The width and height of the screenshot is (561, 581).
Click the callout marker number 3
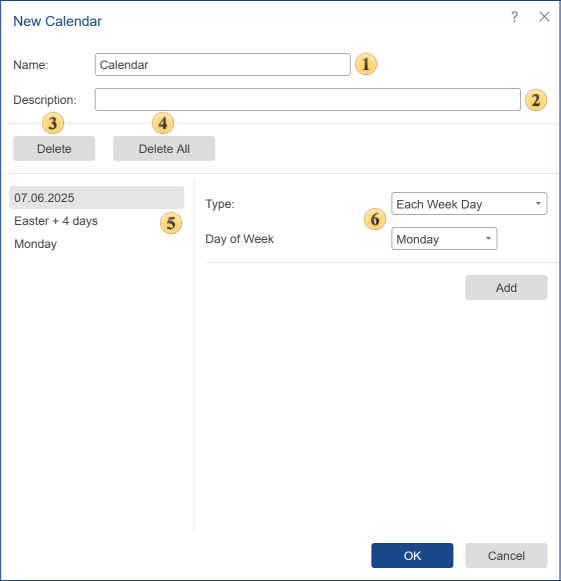(x=53, y=123)
